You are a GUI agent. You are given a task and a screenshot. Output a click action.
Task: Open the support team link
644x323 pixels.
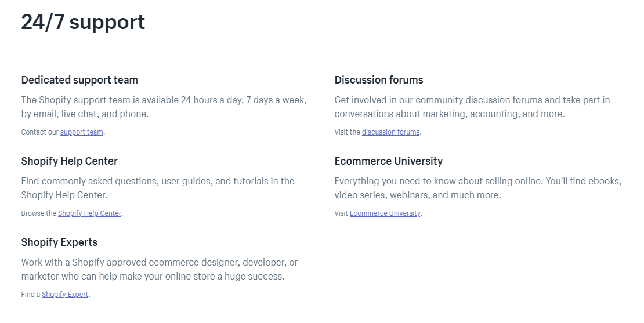point(82,132)
